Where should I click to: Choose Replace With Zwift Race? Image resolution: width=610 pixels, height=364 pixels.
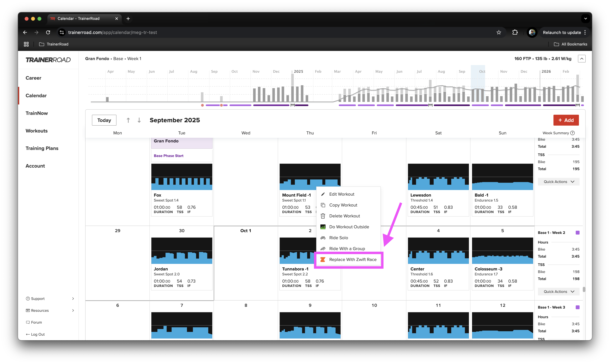click(x=348, y=260)
